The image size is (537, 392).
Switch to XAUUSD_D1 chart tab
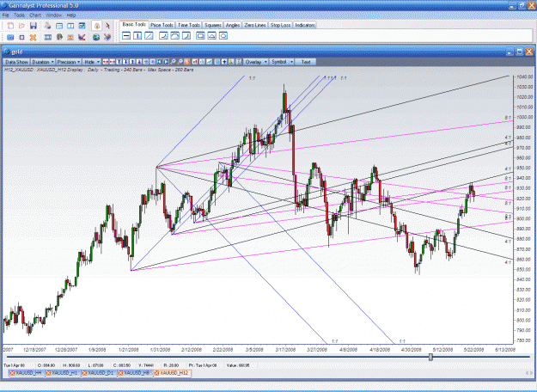98,372
